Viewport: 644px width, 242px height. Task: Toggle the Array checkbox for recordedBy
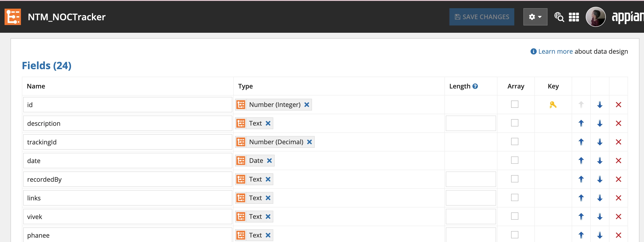pos(515,179)
